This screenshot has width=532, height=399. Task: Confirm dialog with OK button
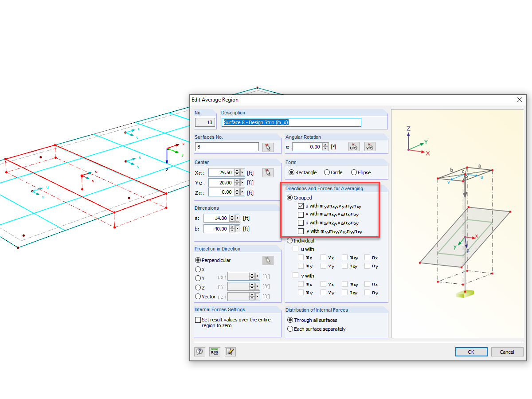point(471,352)
